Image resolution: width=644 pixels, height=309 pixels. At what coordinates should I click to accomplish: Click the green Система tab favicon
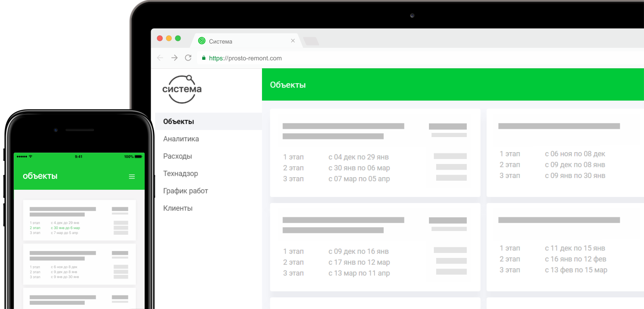(x=202, y=41)
